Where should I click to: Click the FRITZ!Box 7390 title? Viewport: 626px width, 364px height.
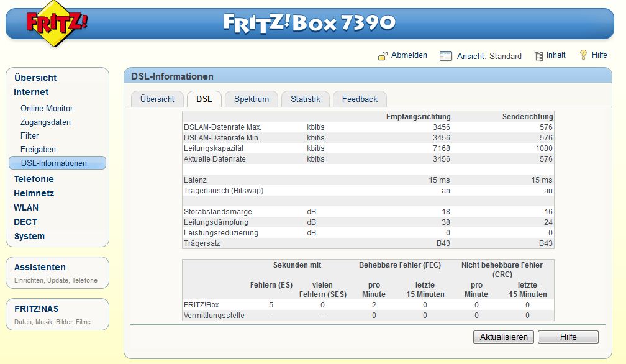[x=309, y=23]
